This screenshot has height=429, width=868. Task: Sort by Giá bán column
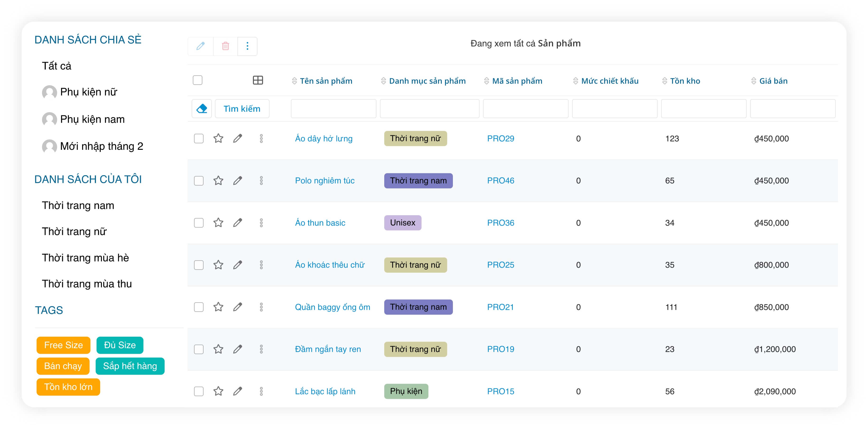(769, 81)
